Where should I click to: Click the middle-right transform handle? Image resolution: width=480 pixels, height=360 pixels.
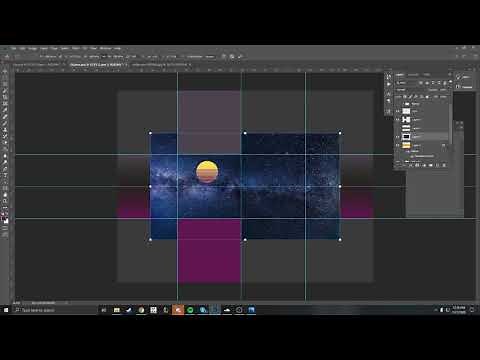340,187
